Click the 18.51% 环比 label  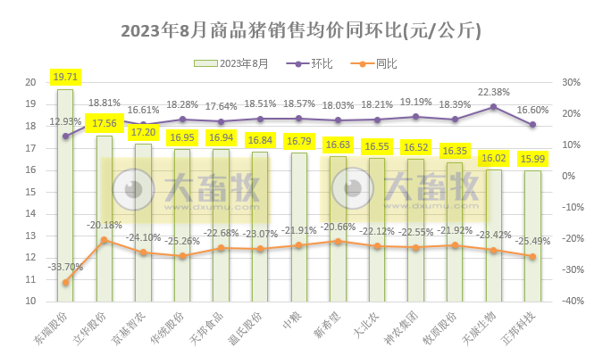click(260, 104)
